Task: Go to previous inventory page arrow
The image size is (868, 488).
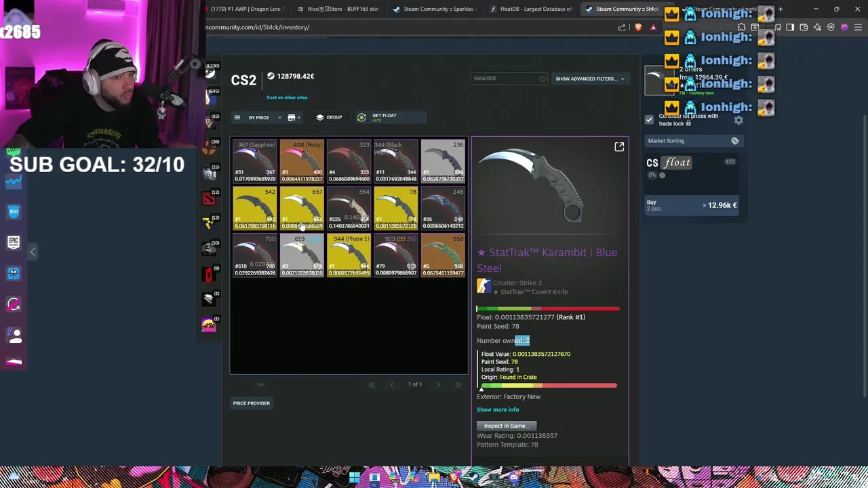Action: (x=391, y=385)
